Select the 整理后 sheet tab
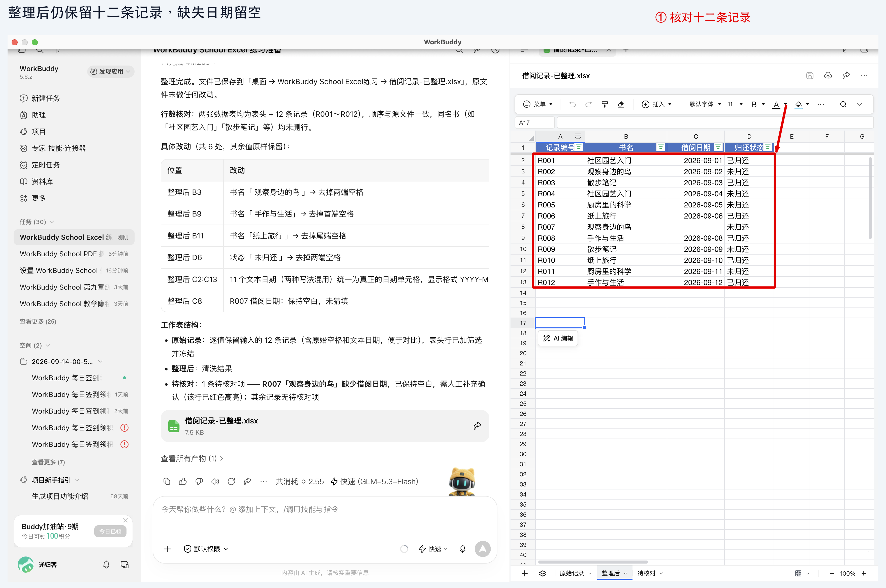 [x=614, y=573]
